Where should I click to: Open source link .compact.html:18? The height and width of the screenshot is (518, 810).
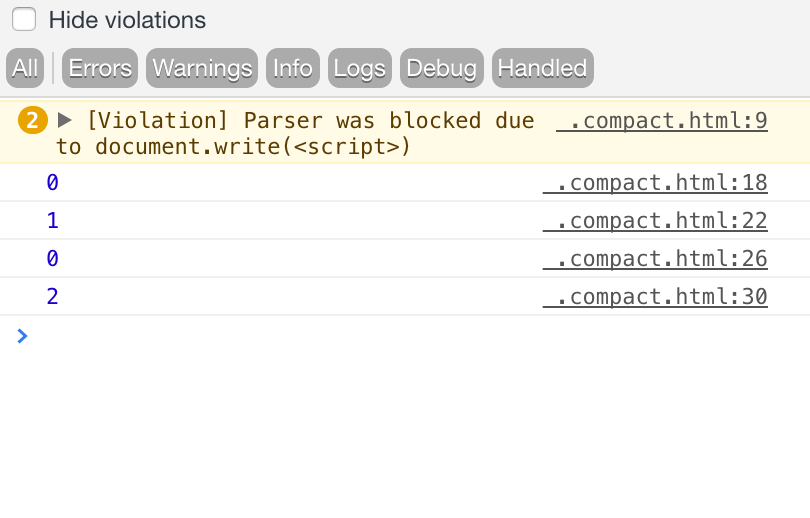click(x=655, y=183)
